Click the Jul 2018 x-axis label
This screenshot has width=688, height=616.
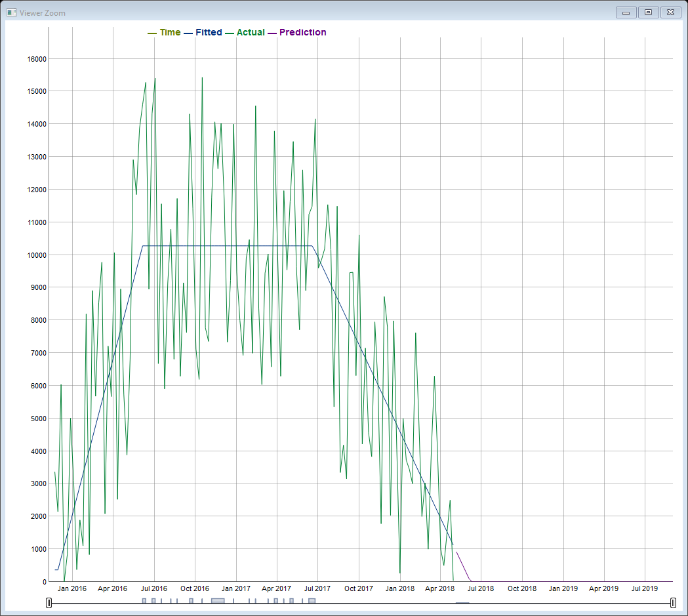click(x=481, y=589)
